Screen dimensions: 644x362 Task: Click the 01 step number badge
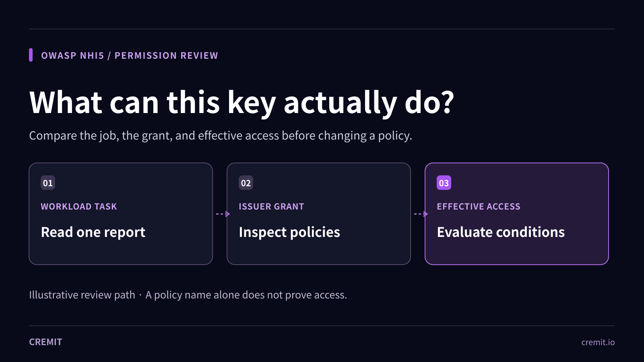tap(48, 183)
